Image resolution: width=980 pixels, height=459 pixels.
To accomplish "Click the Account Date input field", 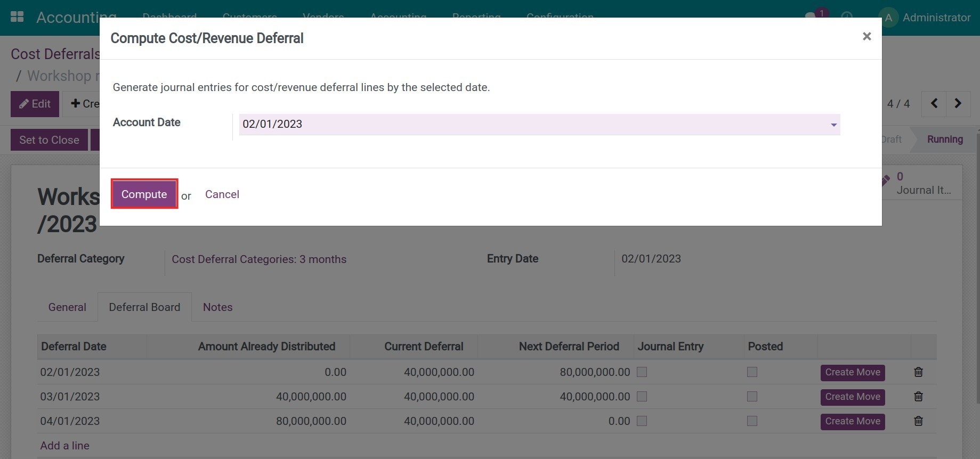I will pyautogui.click(x=533, y=124).
